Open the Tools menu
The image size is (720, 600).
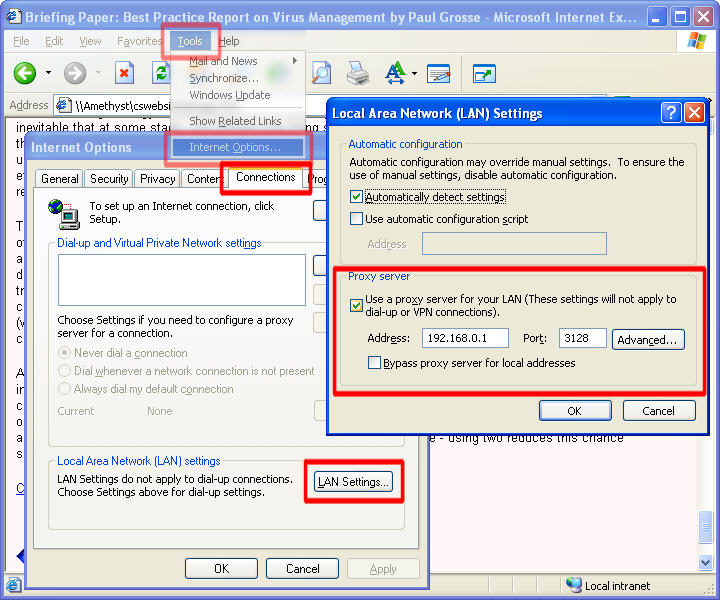[190, 41]
